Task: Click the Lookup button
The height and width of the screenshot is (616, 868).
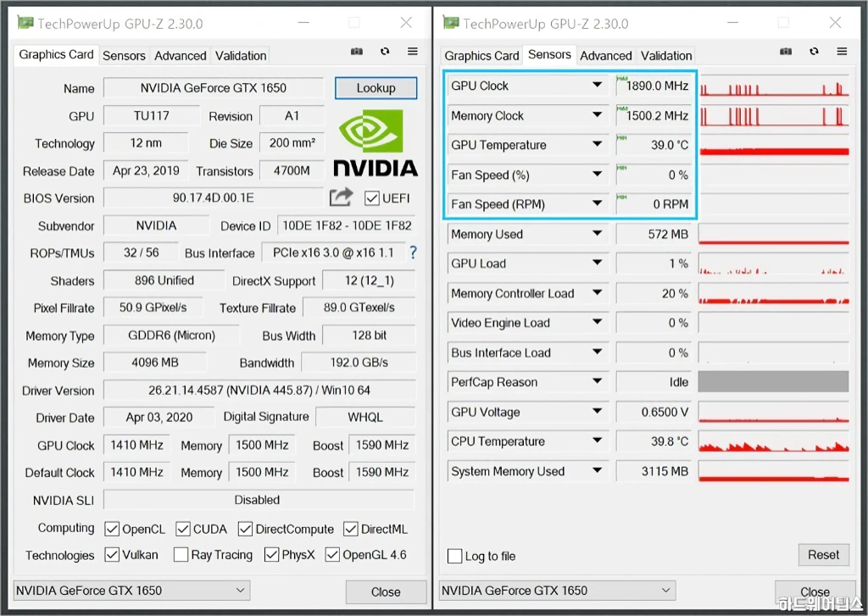Action: pyautogui.click(x=376, y=88)
